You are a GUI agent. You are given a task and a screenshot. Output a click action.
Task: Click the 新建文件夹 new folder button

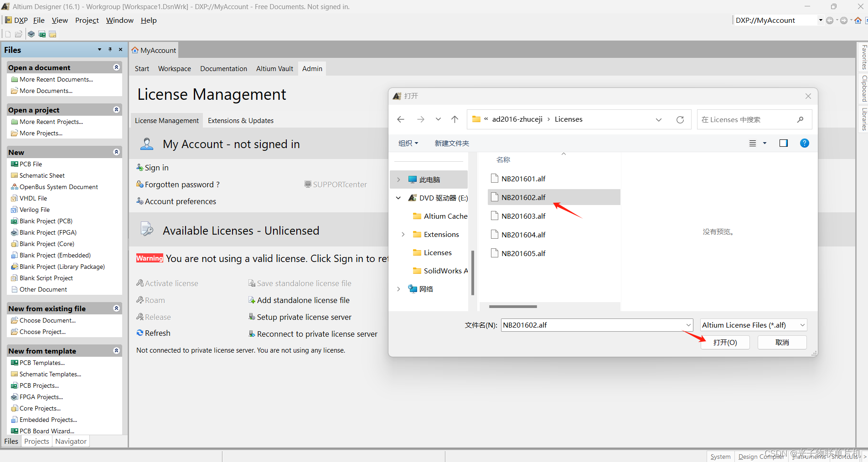[x=452, y=143]
